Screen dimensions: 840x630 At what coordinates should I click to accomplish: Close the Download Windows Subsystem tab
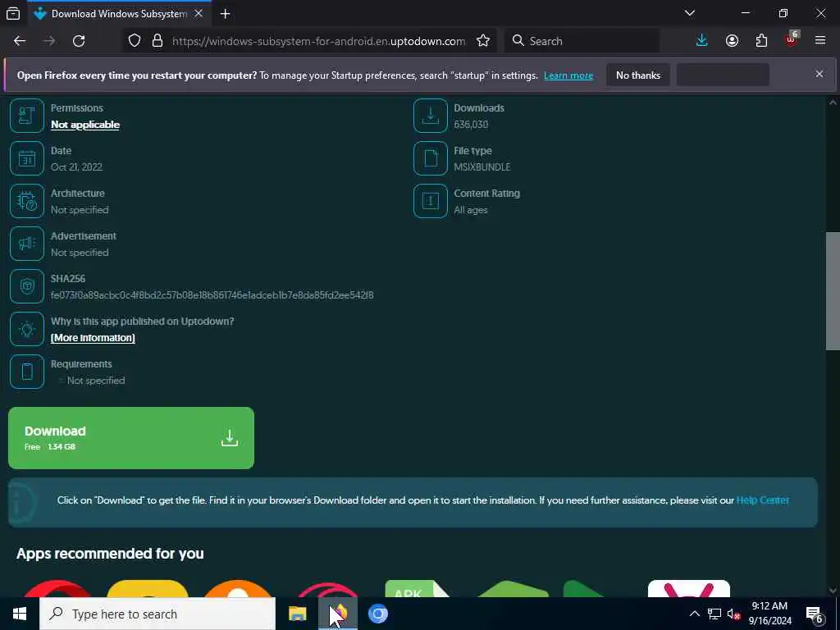coord(199,14)
